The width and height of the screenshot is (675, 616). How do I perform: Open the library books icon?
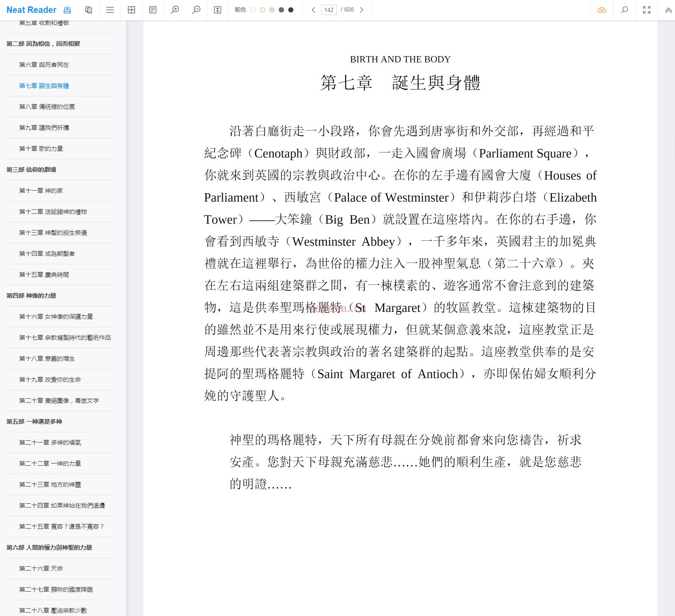point(89,10)
